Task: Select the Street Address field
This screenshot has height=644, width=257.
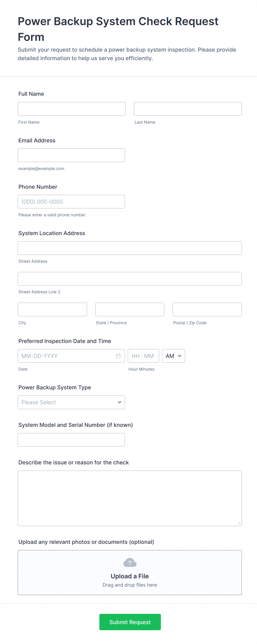Action: tap(130, 248)
